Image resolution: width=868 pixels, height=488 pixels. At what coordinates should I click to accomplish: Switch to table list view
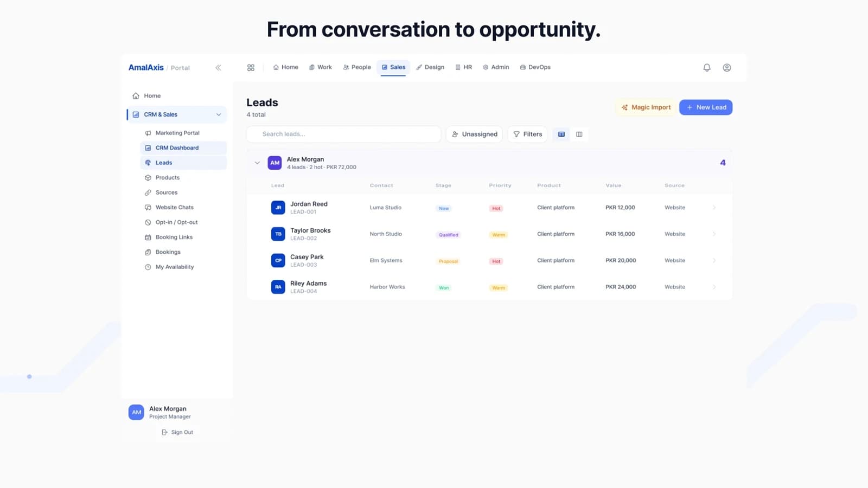coord(561,134)
